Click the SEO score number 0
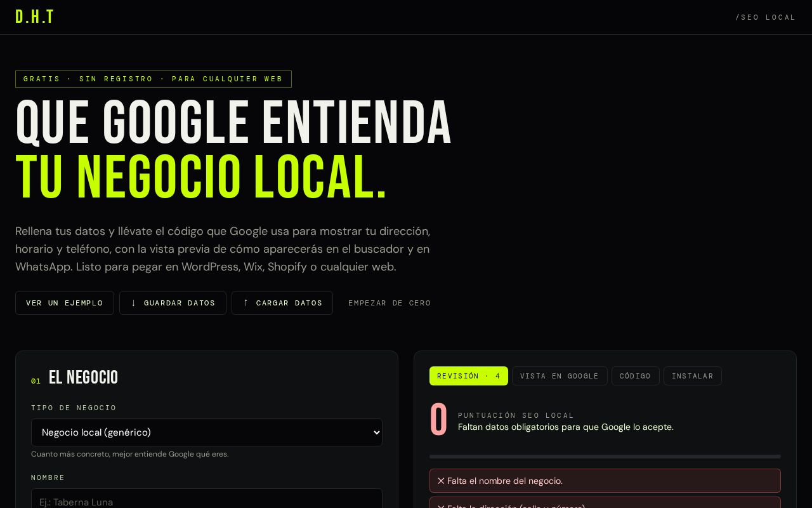The height and width of the screenshot is (508, 812). point(438,420)
